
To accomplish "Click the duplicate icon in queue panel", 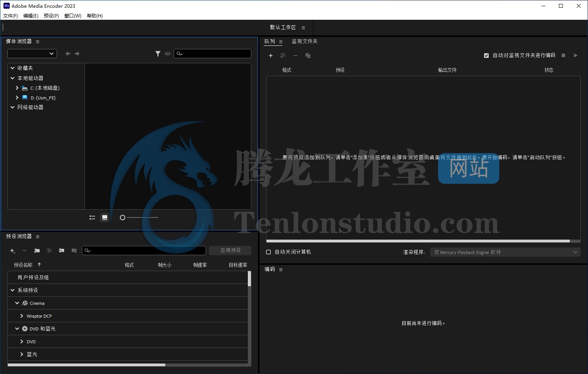I will click(x=308, y=56).
